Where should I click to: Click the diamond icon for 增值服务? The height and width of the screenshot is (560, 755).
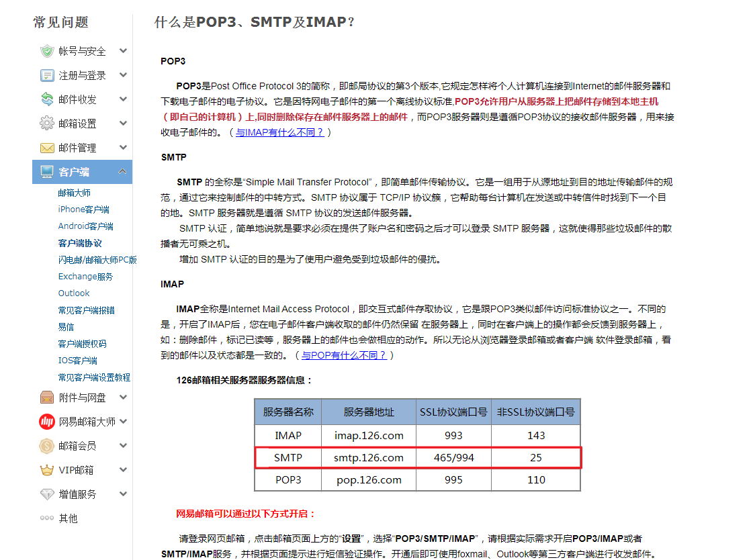(47, 494)
